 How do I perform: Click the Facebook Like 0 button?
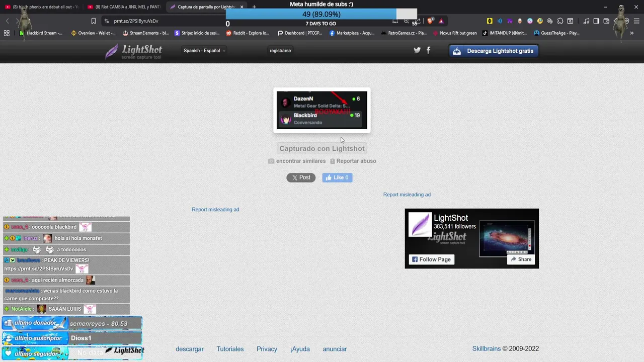click(x=337, y=177)
